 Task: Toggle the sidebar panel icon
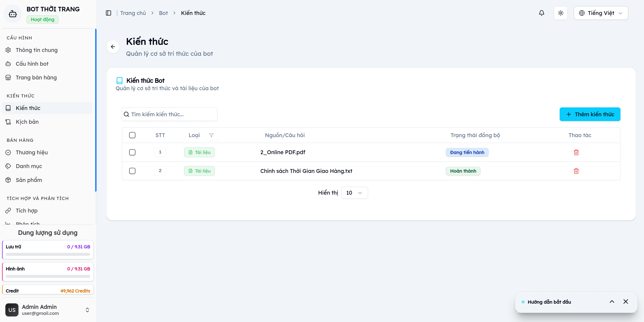click(x=108, y=13)
